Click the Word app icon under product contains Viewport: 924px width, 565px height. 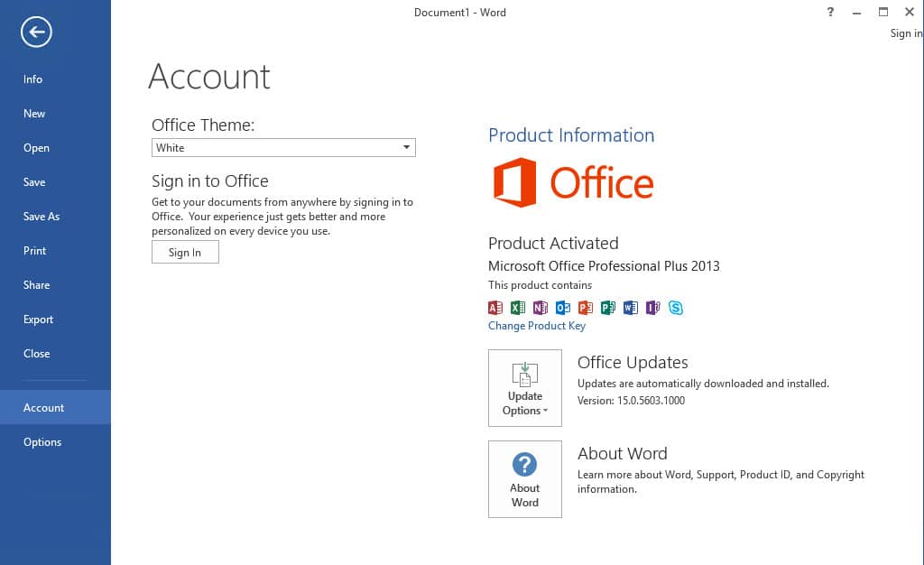coord(631,308)
